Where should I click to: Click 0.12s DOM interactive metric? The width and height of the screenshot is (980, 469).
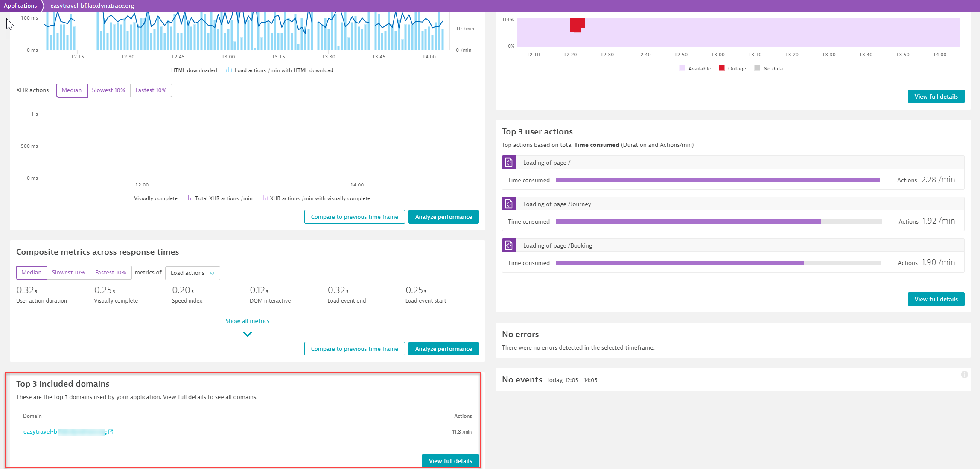pos(270,294)
